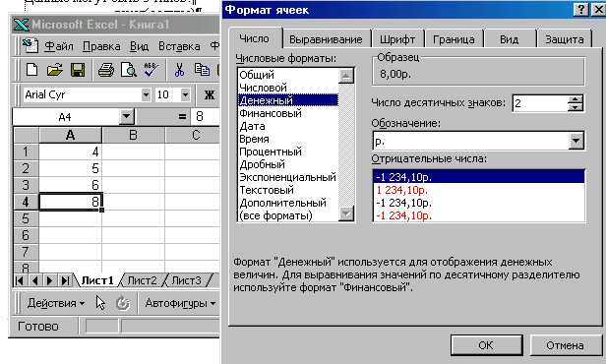Click the Excel document icon beside the Файл menu
This screenshot has width=606, height=364.
[x=30, y=45]
